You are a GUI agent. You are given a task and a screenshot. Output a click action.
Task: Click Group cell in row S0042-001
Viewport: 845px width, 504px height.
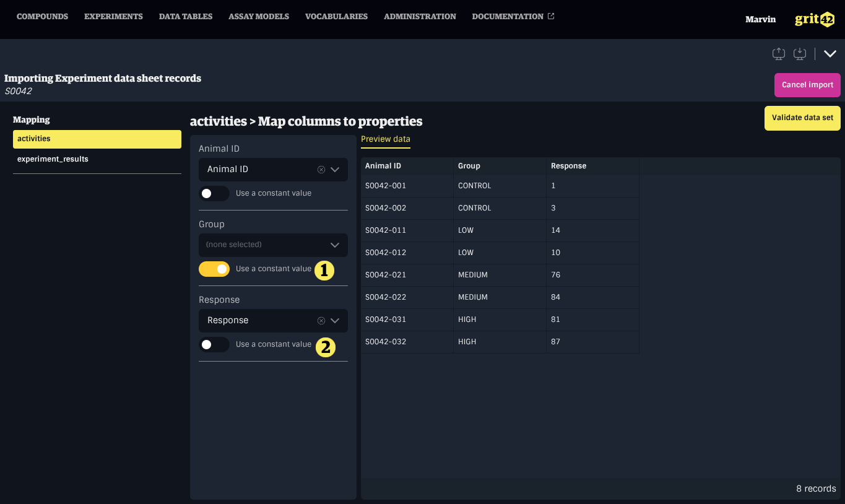[500, 186]
